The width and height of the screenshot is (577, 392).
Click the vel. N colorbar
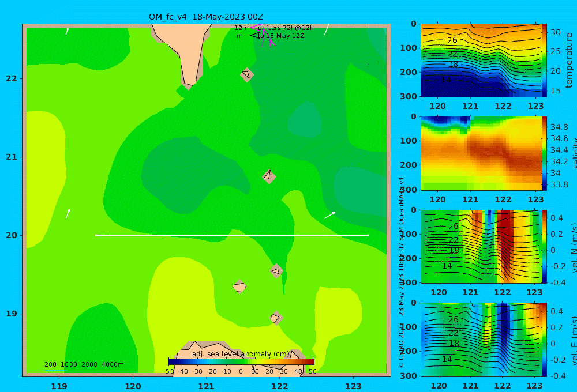(x=544, y=247)
